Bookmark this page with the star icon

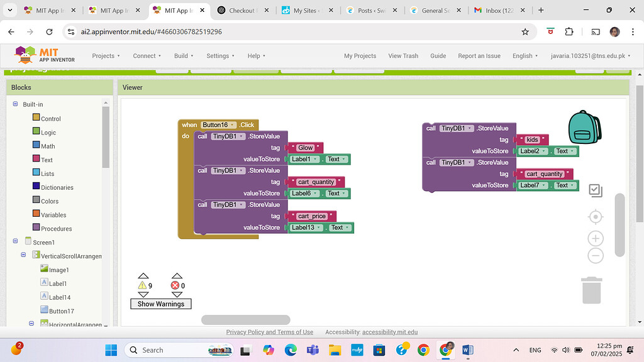pos(525,31)
